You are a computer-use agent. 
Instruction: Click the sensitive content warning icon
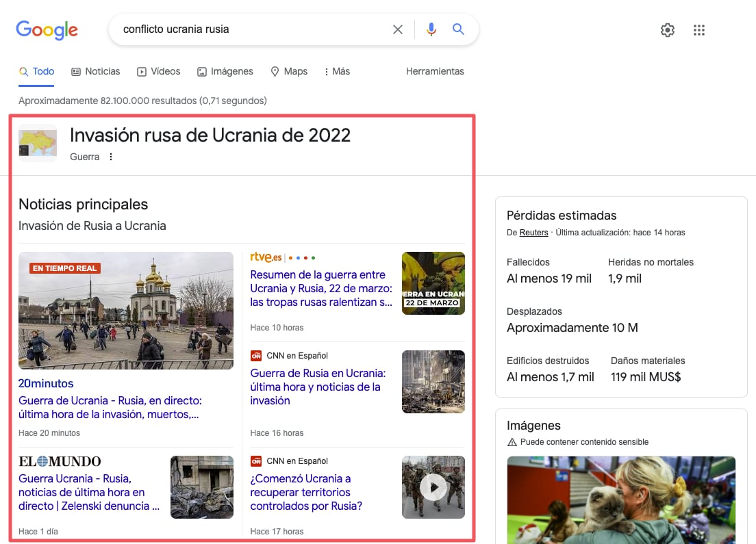512,442
